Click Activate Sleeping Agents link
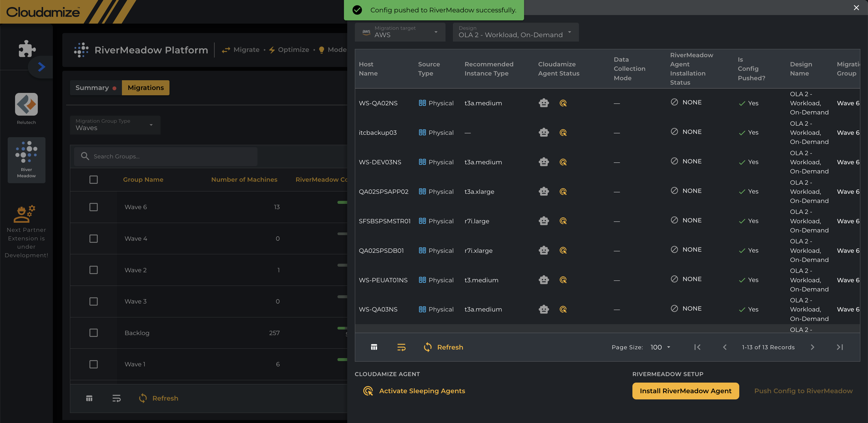Image resolution: width=868 pixels, height=423 pixels. (x=414, y=391)
